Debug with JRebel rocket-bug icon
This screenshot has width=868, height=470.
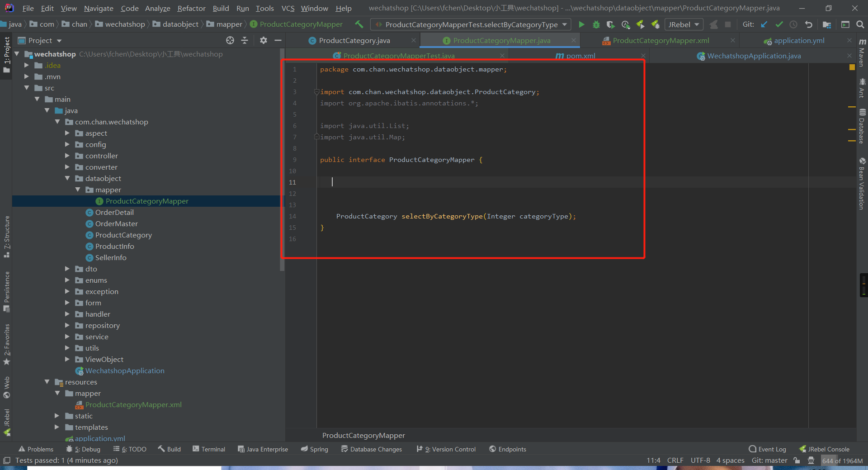(655, 24)
